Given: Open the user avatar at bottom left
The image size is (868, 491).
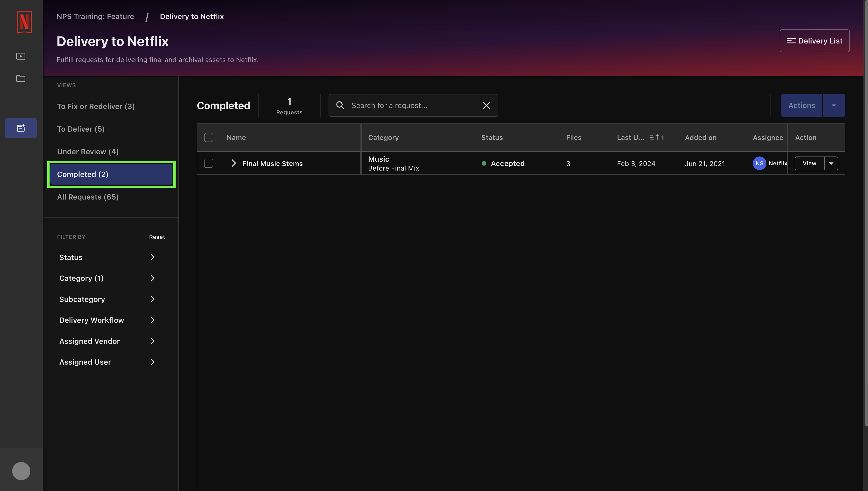Looking at the screenshot, I should click(x=21, y=471).
